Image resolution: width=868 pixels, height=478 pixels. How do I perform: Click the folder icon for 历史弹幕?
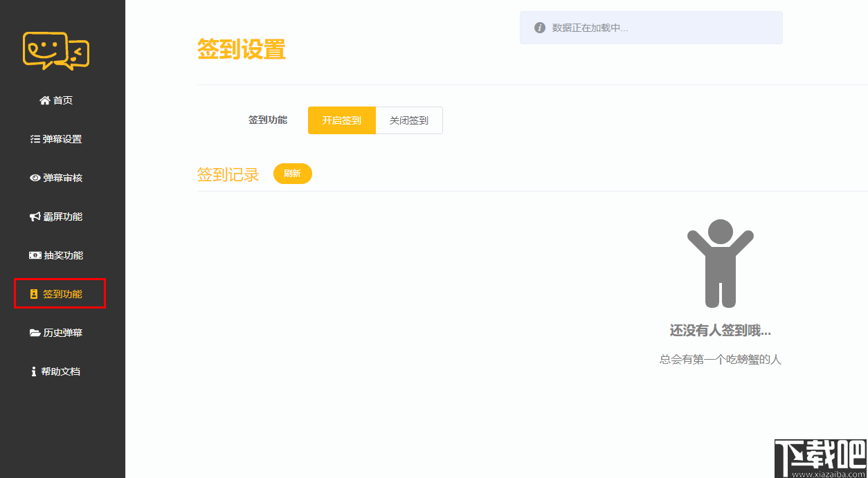pos(35,332)
